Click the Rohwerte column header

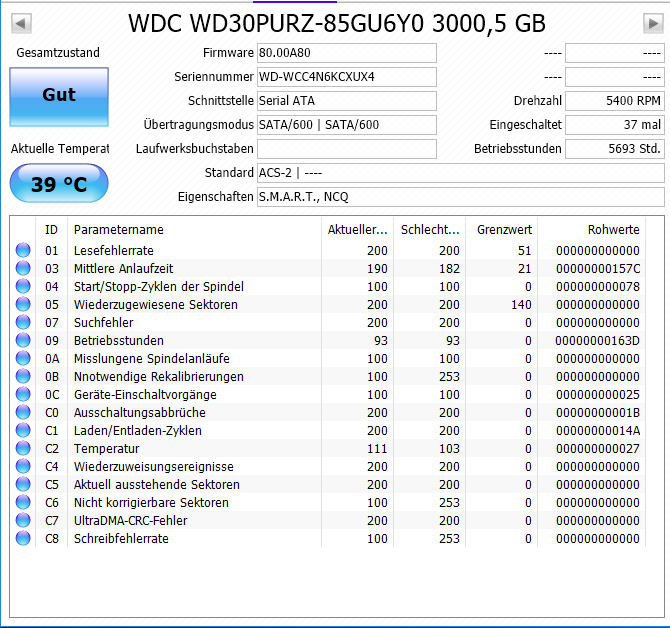[592, 230]
